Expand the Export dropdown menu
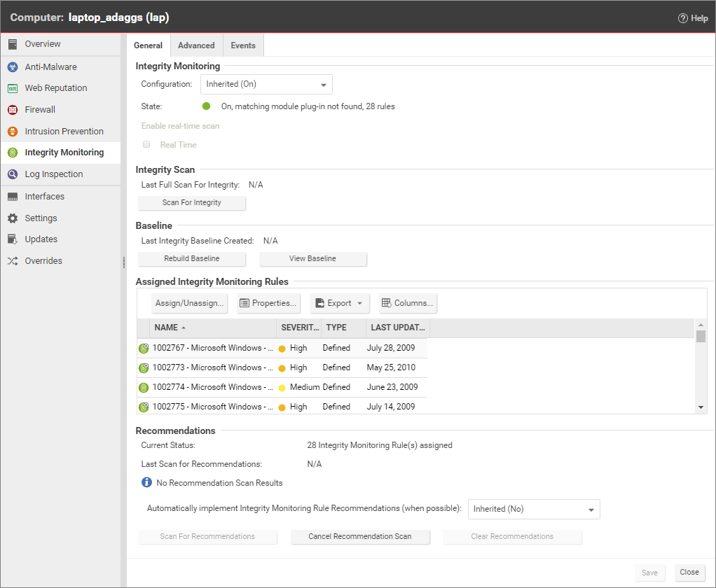 pyautogui.click(x=340, y=303)
